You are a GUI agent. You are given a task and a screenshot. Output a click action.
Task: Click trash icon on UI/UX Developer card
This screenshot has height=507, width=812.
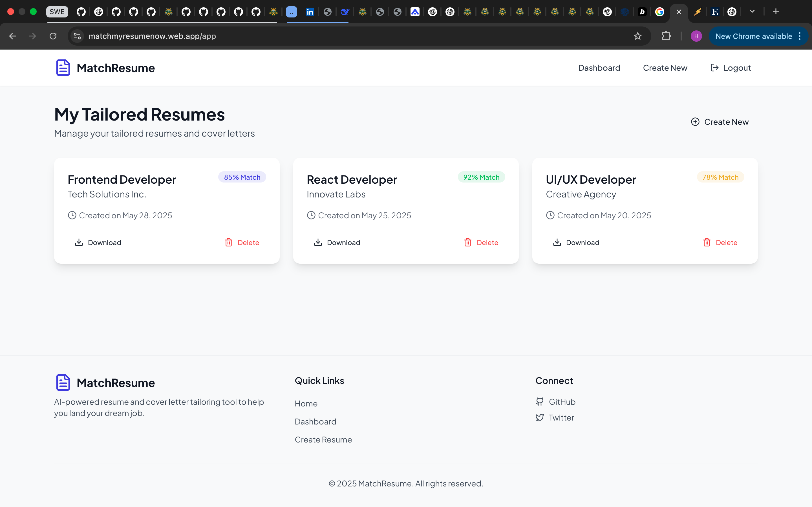pyautogui.click(x=707, y=243)
